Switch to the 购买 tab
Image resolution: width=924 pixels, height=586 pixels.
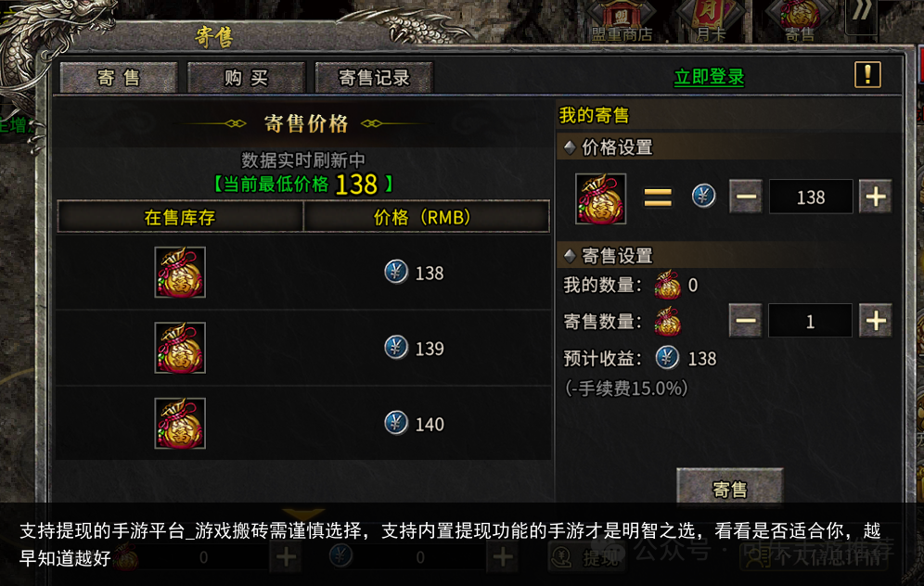point(247,77)
